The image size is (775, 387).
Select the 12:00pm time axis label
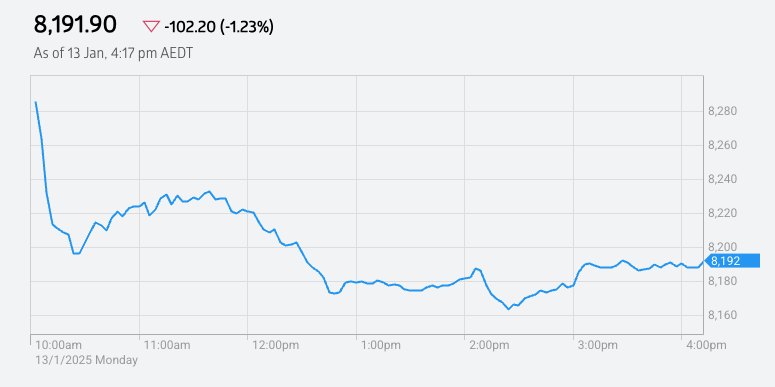[276, 345]
